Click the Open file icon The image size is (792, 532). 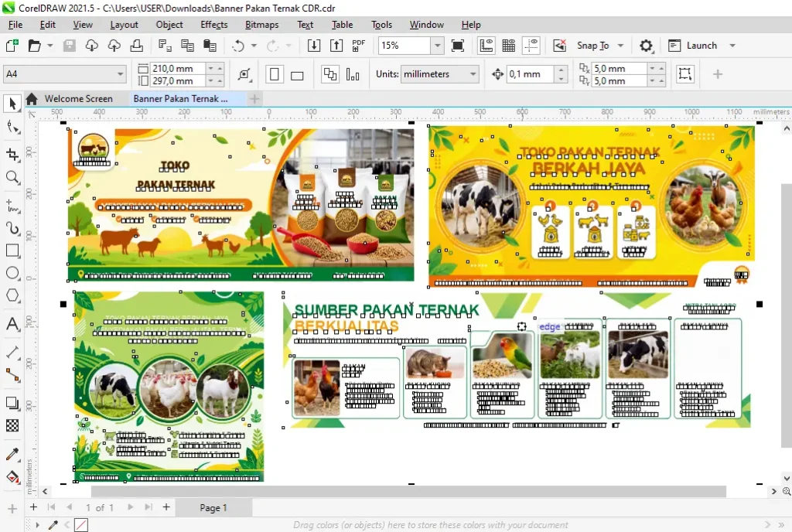(x=34, y=46)
